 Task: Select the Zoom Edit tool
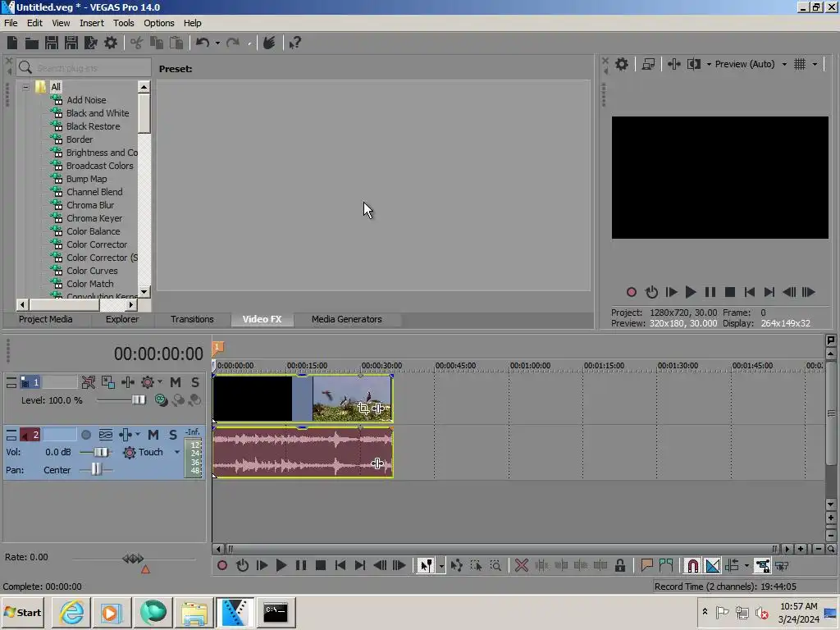(496, 565)
